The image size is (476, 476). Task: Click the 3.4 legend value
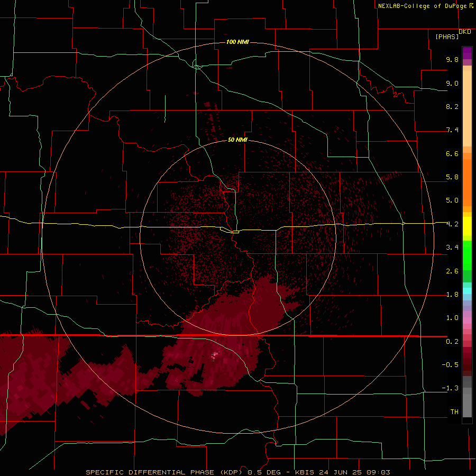(452, 248)
